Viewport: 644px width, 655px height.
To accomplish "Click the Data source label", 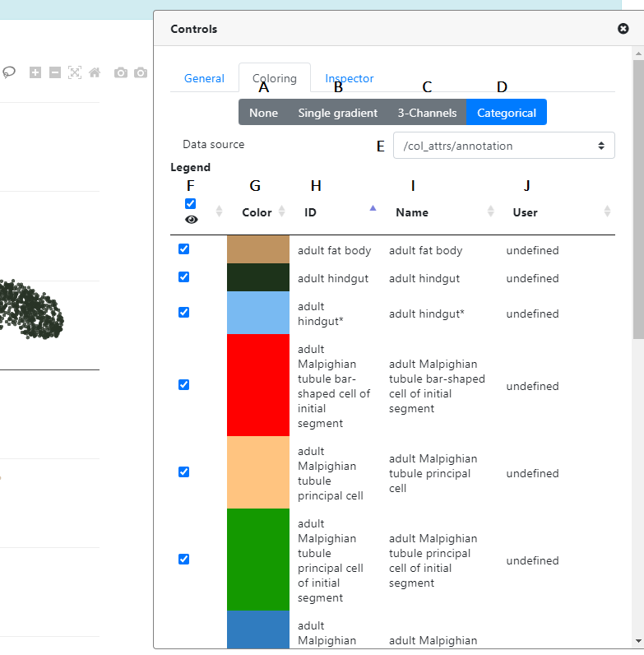I will 213,144.
